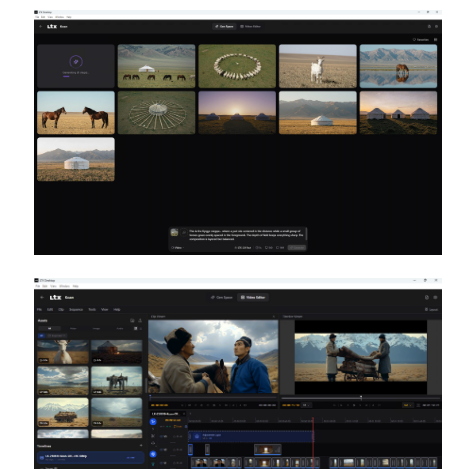
Task: Open the LTX model selector dropdown
Action: coord(243,248)
